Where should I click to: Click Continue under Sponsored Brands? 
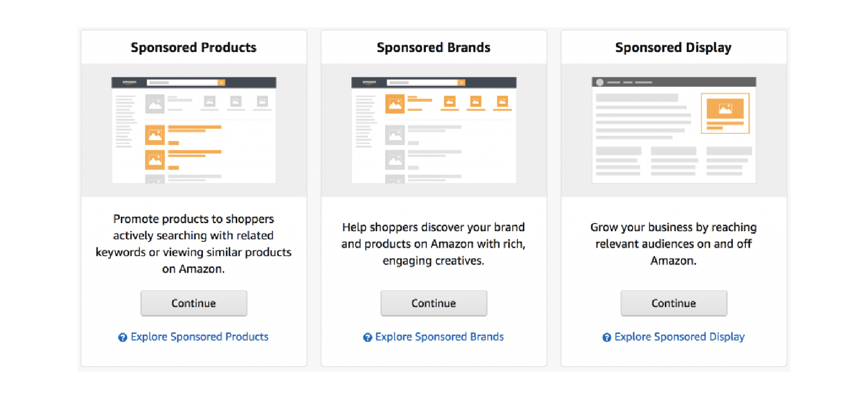[433, 303]
